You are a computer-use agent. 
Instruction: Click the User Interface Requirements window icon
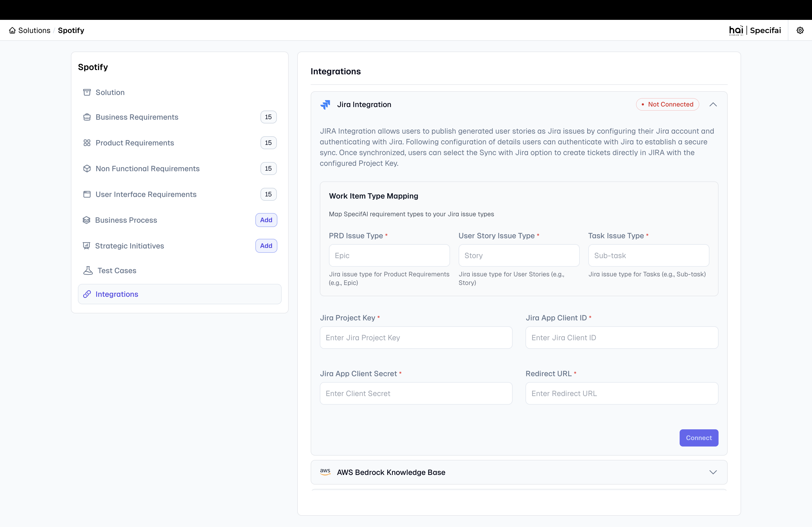point(87,194)
